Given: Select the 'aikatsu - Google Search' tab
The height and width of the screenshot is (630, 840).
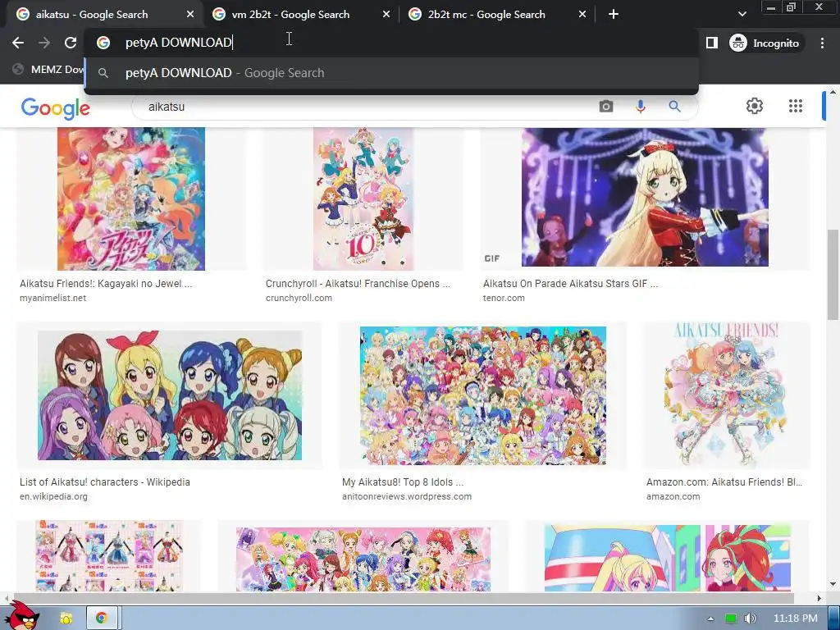Looking at the screenshot, I should [x=92, y=15].
